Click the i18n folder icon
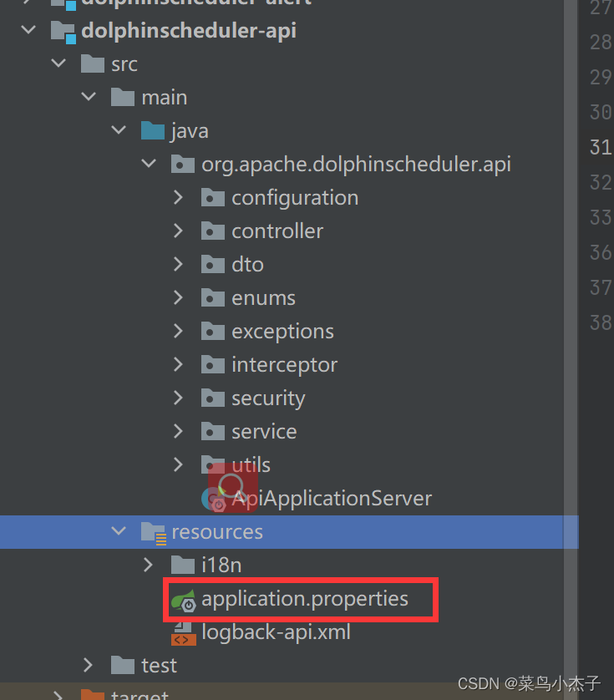 click(x=183, y=565)
